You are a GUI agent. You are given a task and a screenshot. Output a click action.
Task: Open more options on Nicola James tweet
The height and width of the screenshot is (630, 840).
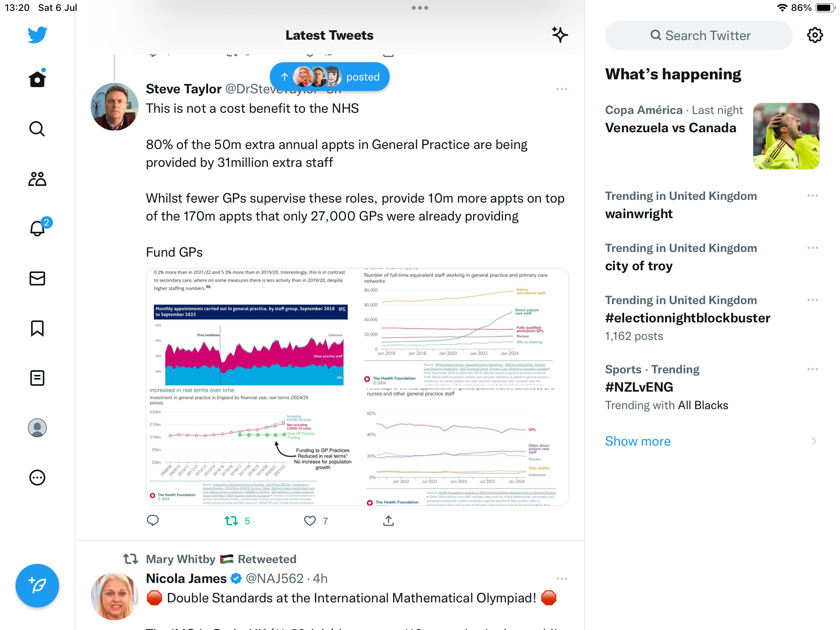coord(562,579)
